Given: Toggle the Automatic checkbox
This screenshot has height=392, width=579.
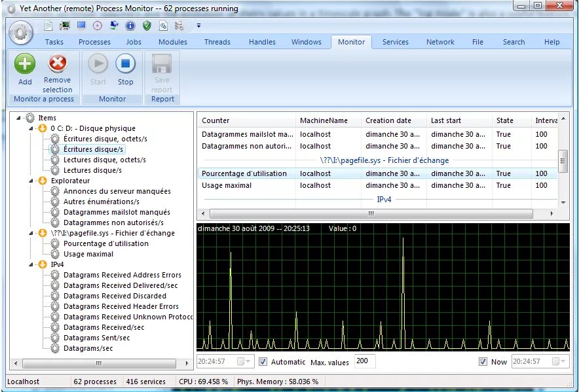Looking at the screenshot, I should (263, 362).
